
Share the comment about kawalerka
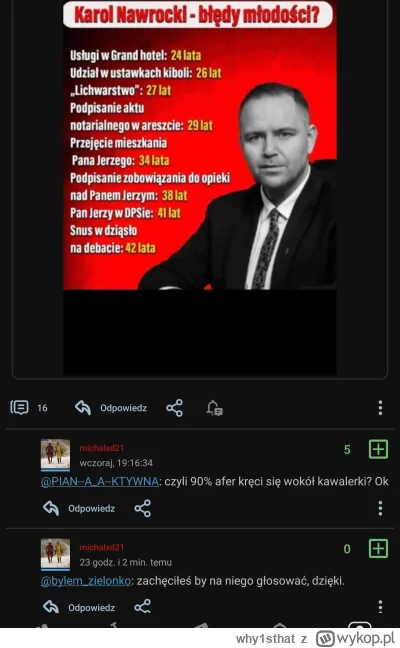[x=143, y=508]
